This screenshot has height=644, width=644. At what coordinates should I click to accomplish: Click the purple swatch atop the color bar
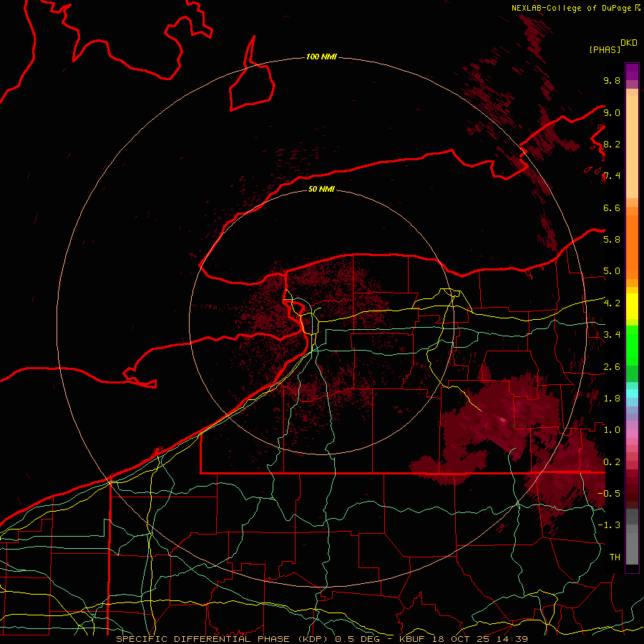click(632, 72)
